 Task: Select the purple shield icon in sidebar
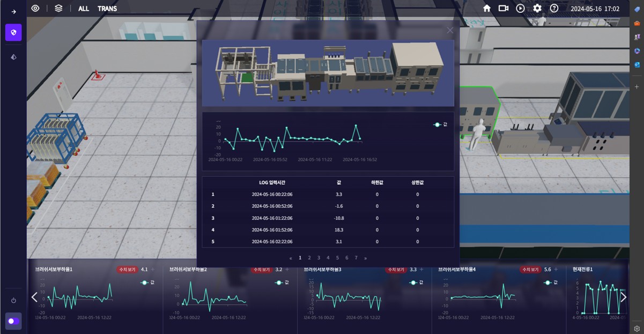pyautogui.click(x=13, y=32)
